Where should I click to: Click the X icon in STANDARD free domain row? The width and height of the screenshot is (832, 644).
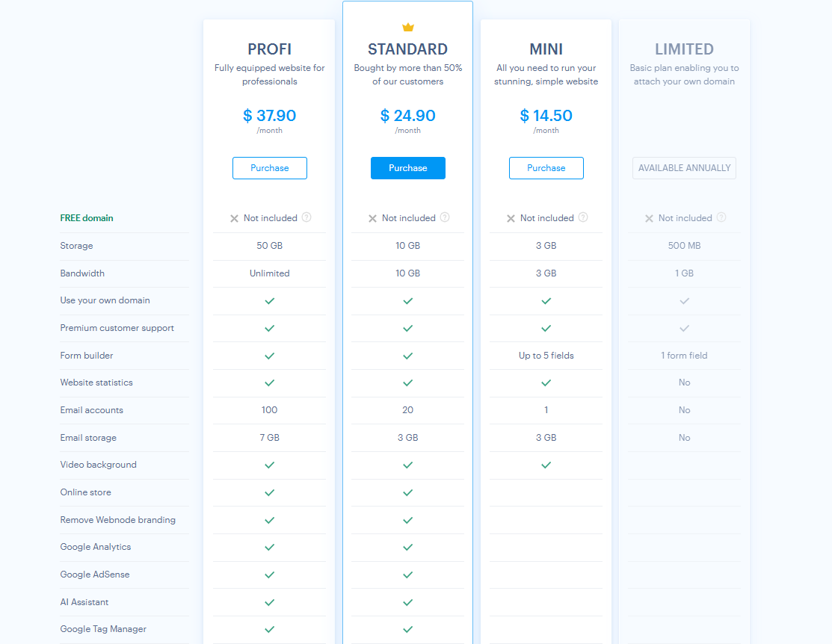pyautogui.click(x=372, y=219)
